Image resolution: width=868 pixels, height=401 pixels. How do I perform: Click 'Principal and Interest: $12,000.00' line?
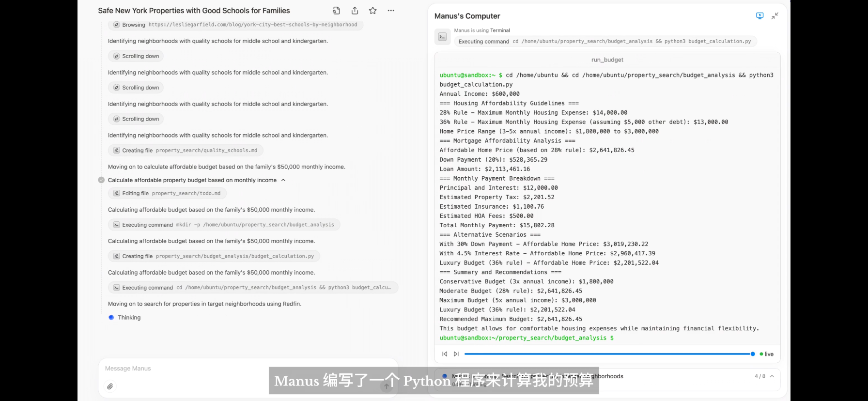(x=498, y=188)
